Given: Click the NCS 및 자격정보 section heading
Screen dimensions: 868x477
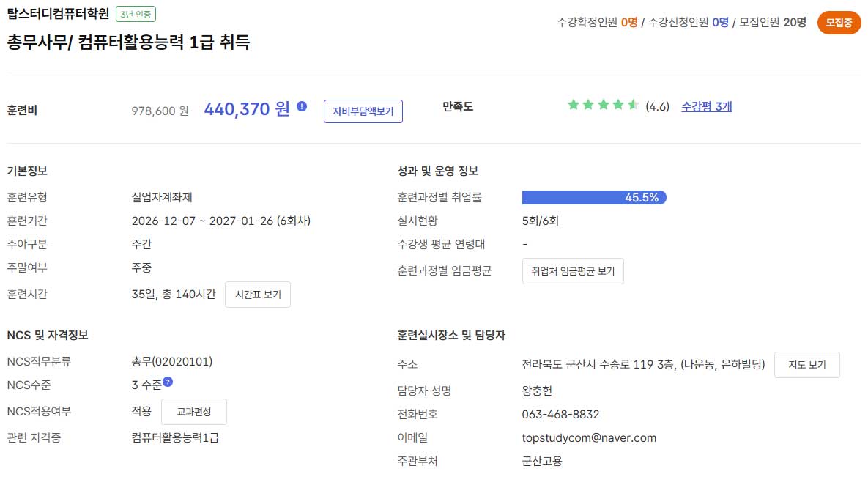Looking at the screenshot, I should tap(48, 335).
